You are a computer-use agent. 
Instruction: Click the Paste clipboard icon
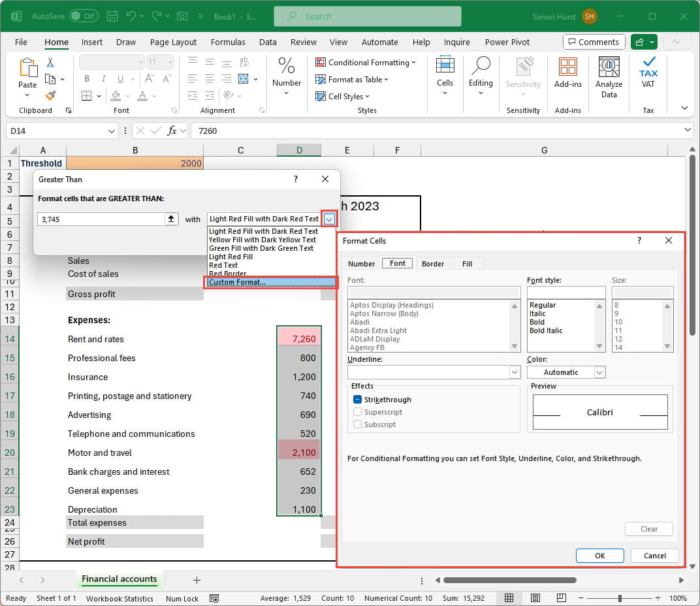pyautogui.click(x=27, y=68)
